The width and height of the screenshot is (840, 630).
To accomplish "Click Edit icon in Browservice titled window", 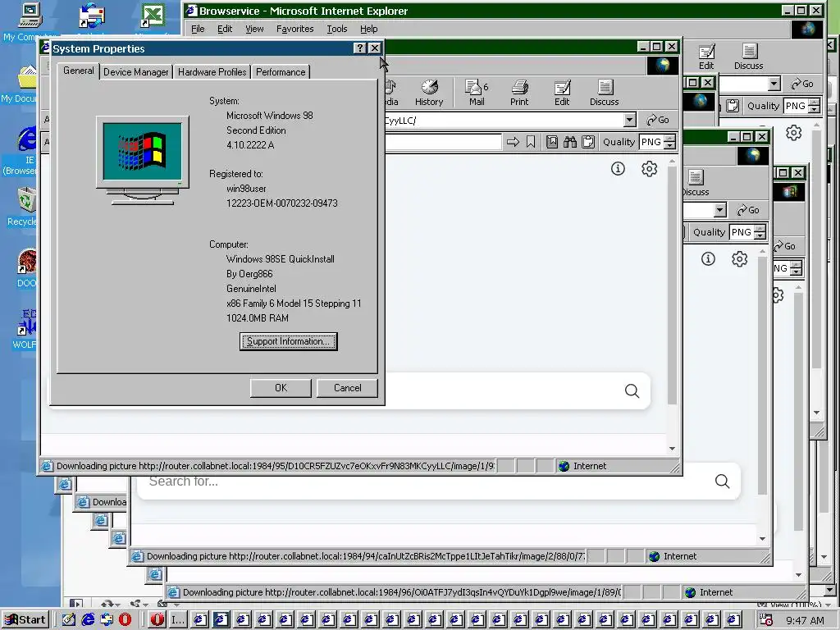I will coord(706,57).
